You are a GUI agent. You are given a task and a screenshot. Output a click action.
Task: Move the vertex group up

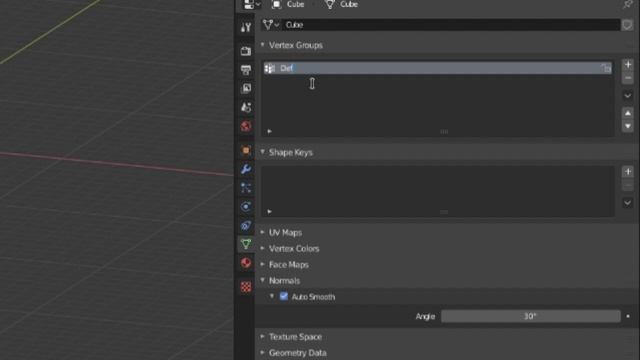click(x=628, y=113)
